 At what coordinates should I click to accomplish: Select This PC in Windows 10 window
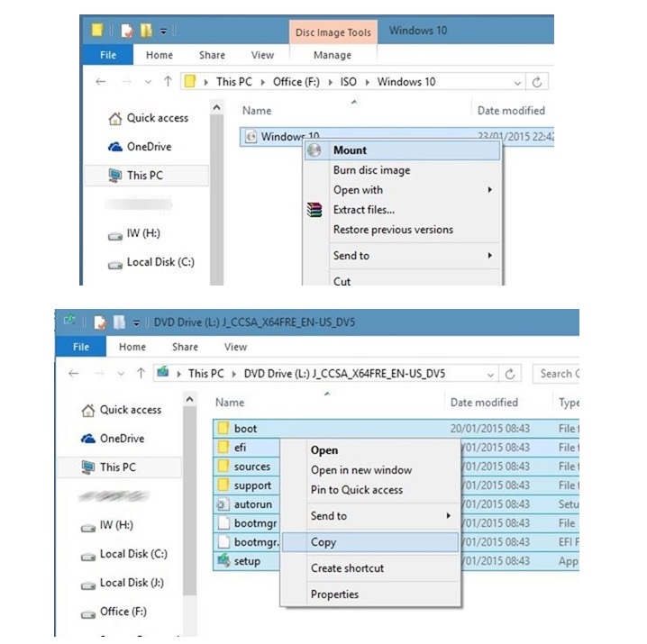point(147,176)
